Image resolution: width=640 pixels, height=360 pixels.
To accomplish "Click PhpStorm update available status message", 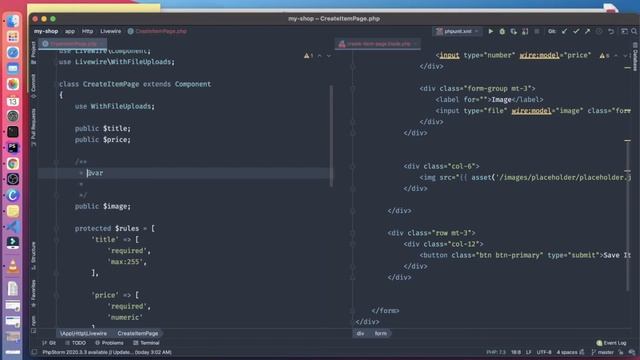I will [107, 352].
